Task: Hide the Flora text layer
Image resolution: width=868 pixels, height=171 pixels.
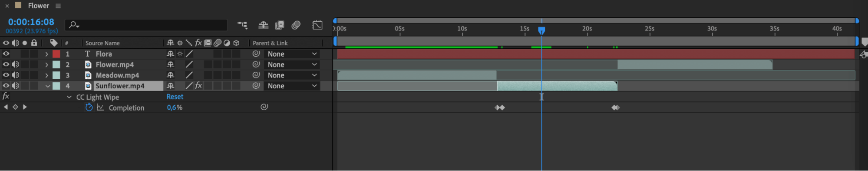Action: [x=6, y=54]
